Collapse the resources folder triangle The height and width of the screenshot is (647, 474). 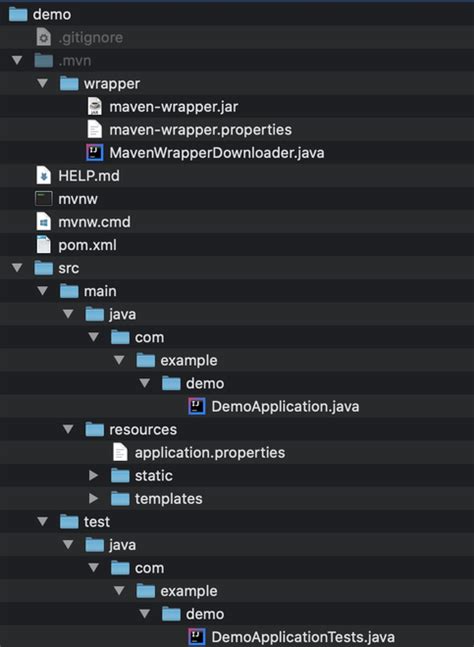coord(68,430)
